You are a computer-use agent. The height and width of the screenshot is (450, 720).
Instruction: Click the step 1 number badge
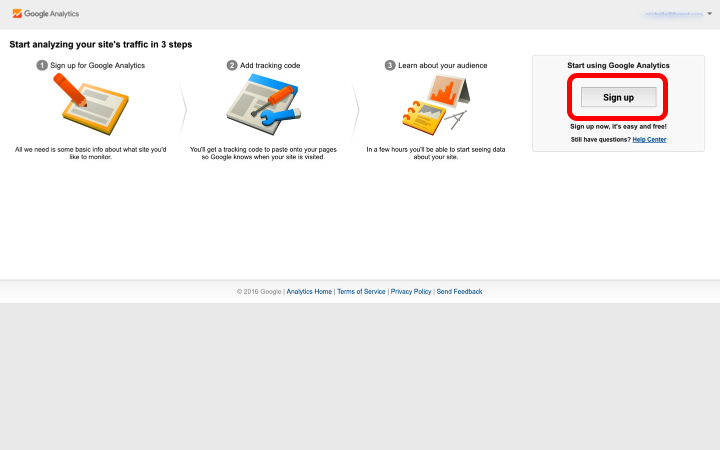click(x=42, y=65)
